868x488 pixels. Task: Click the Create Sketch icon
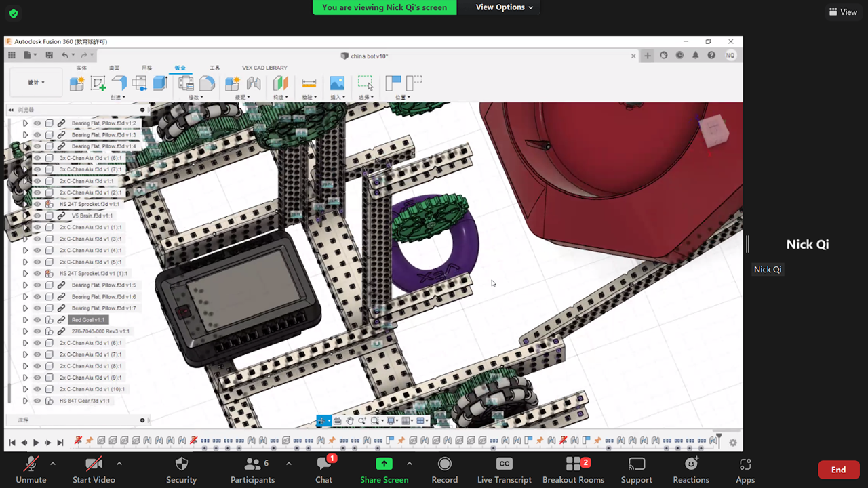98,83
